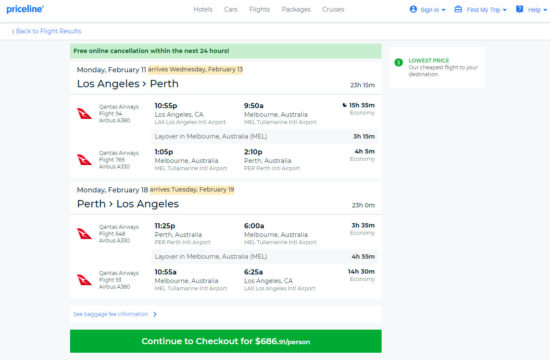This screenshot has width=550, height=360.
Task: Open See baggage fee information link
Action: (x=110, y=314)
